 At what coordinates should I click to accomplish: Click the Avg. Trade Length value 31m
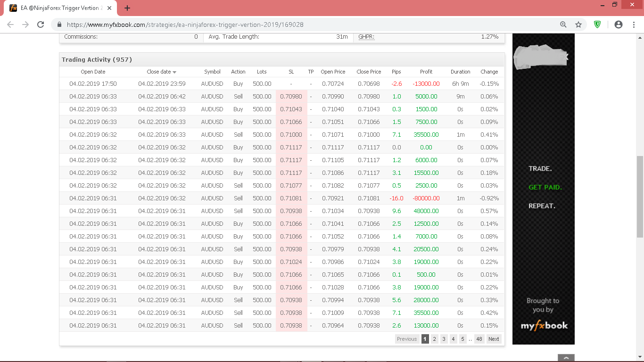(342, 37)
